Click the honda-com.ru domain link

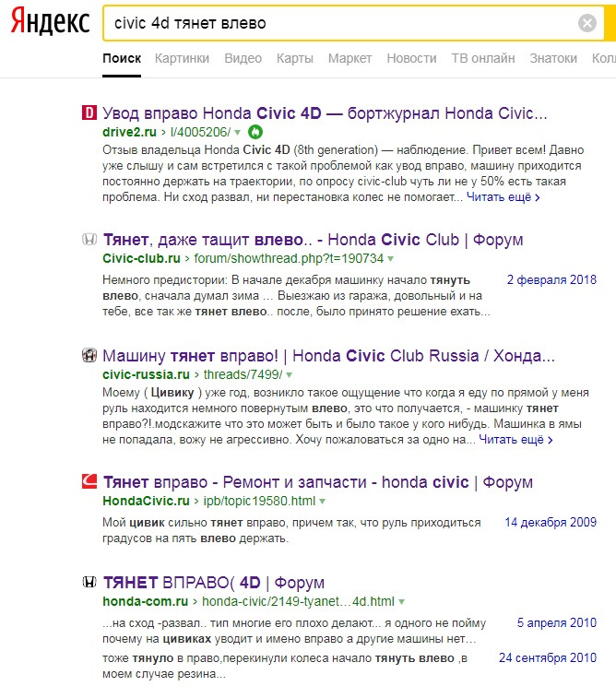click(145, 602)
